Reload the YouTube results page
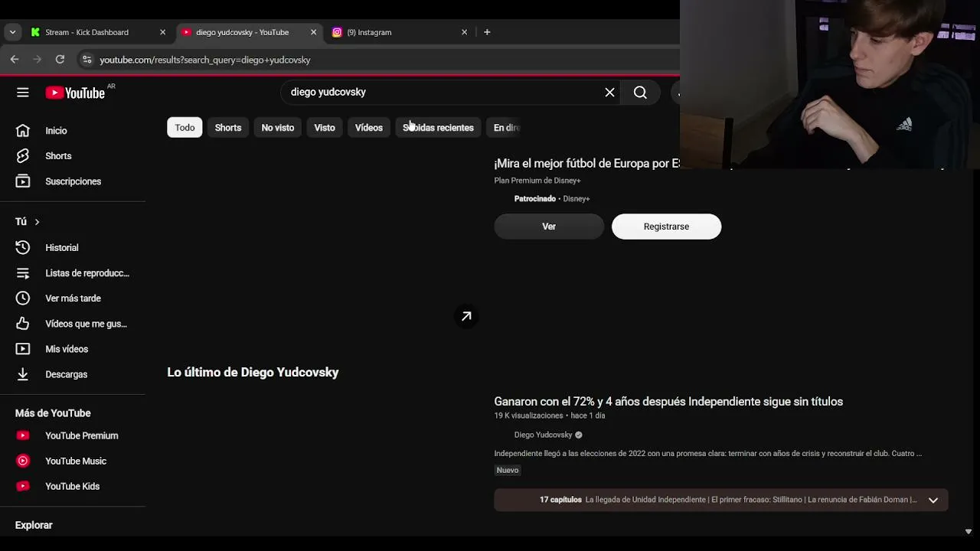This screenshot has height=551, width=980. (60, 60)
